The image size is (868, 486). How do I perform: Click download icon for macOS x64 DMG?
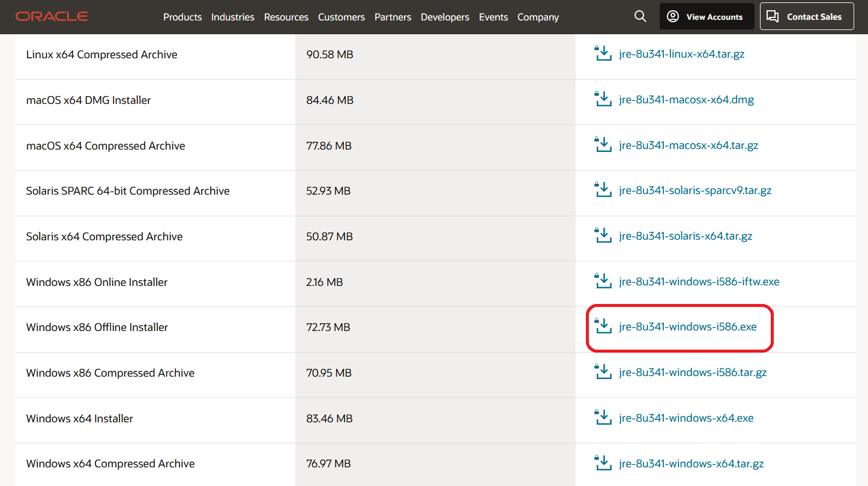coord(602,99)
